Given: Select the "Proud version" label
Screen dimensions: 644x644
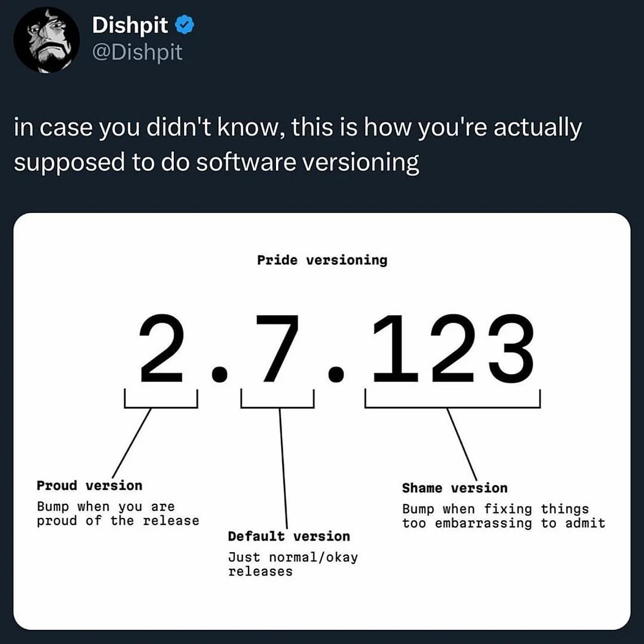Looking at the screenshot, I should 89,485.
